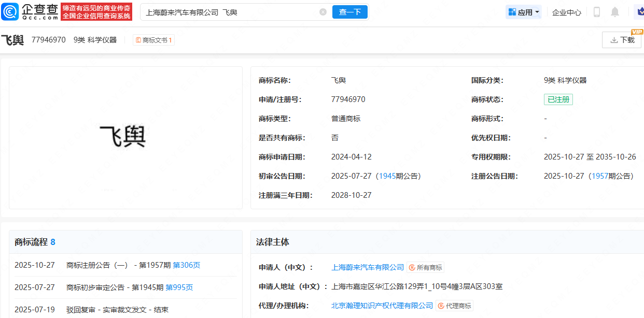This screenshot has height=318, width=644.
Task: Click the Qcc.com 企查查 logo
Action: pos(30,11)
